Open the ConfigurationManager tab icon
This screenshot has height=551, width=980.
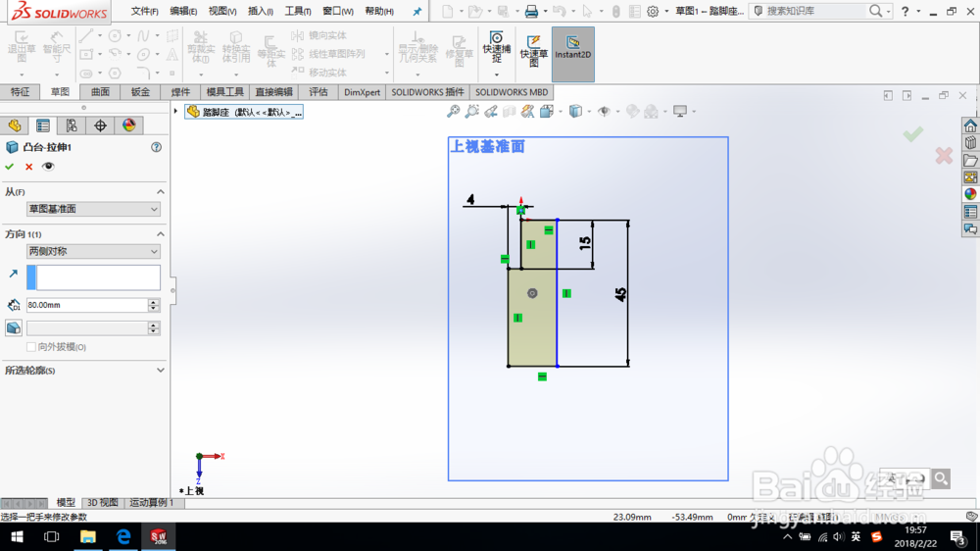72,125
